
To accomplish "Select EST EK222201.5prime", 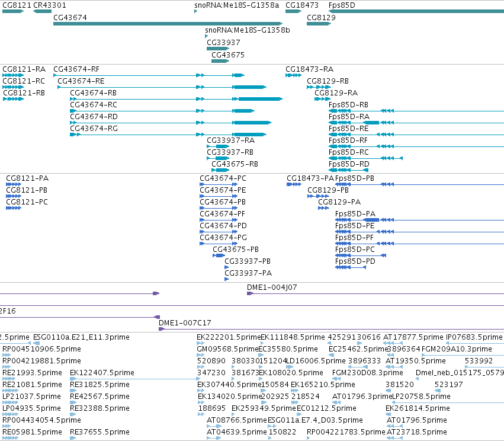I will (x=229, y=337).
